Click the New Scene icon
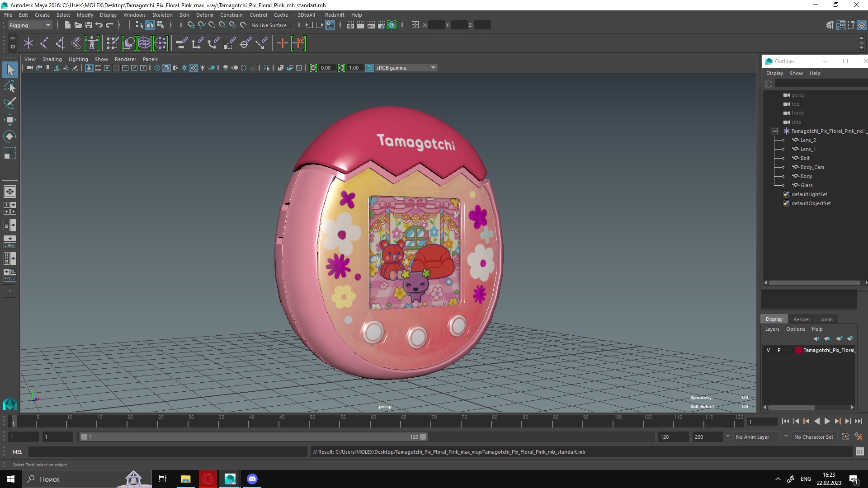Screen dimensions: 868x488 tap(67, 25)
